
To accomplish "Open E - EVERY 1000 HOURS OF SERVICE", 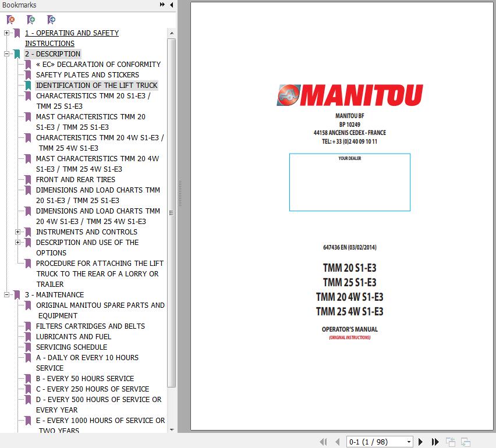I will 100,425.
